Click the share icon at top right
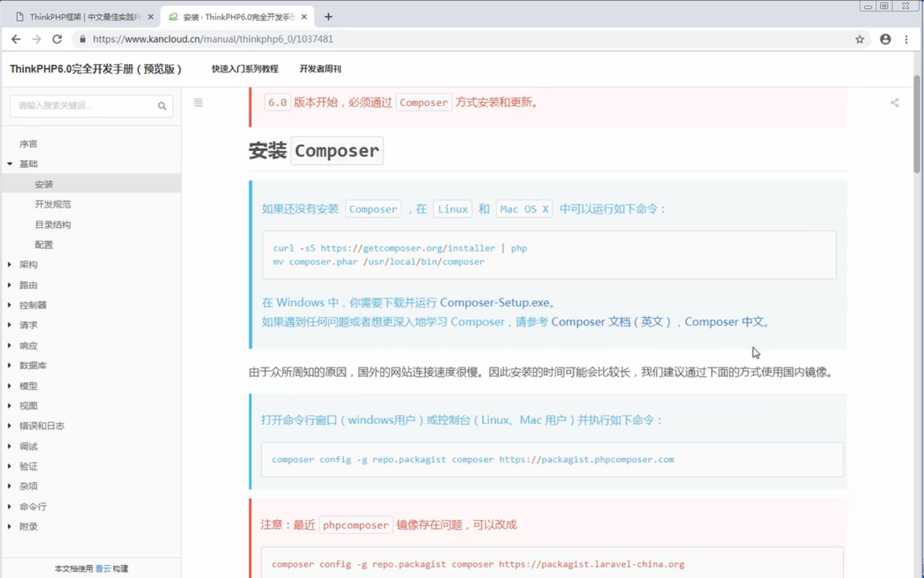 point(895,102)
